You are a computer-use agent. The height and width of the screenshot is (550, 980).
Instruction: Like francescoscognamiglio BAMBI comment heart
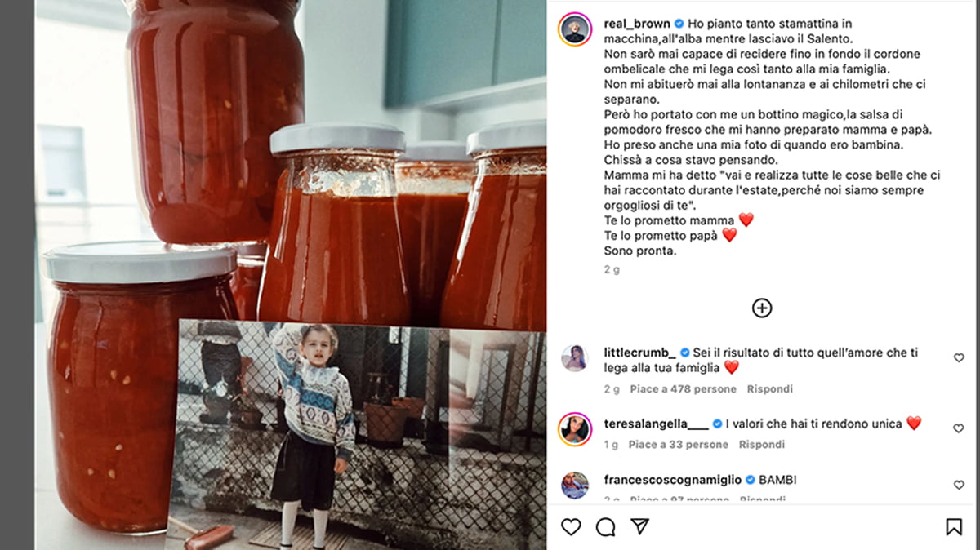[x=959, y=485]
